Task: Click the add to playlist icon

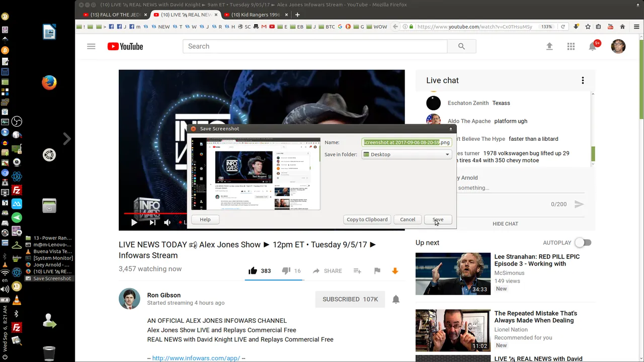Action: point(357,270)
